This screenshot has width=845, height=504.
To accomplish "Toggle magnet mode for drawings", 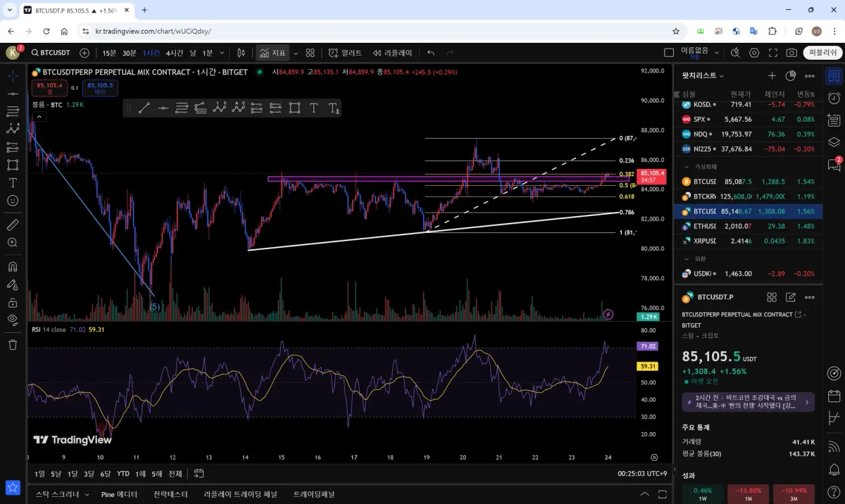I will tap(13, 267).
